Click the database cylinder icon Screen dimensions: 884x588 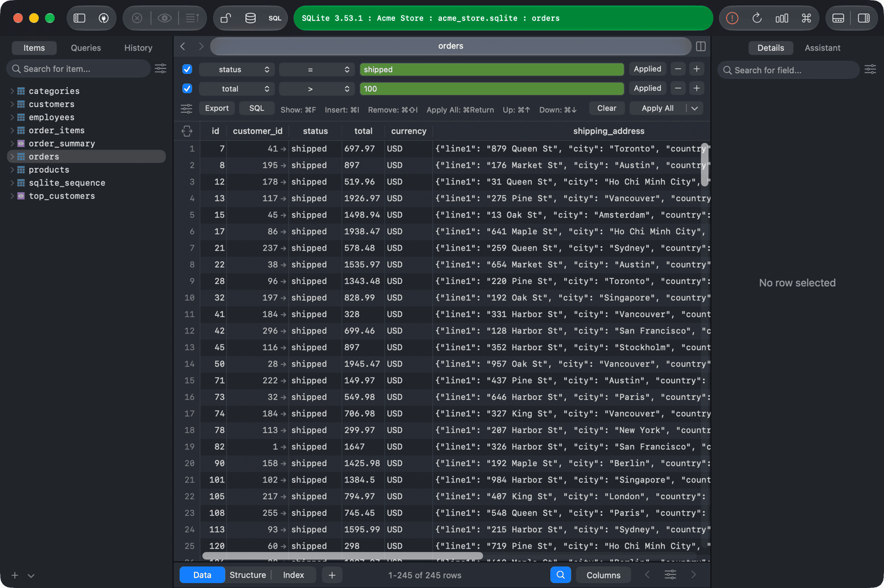point(250,18)
